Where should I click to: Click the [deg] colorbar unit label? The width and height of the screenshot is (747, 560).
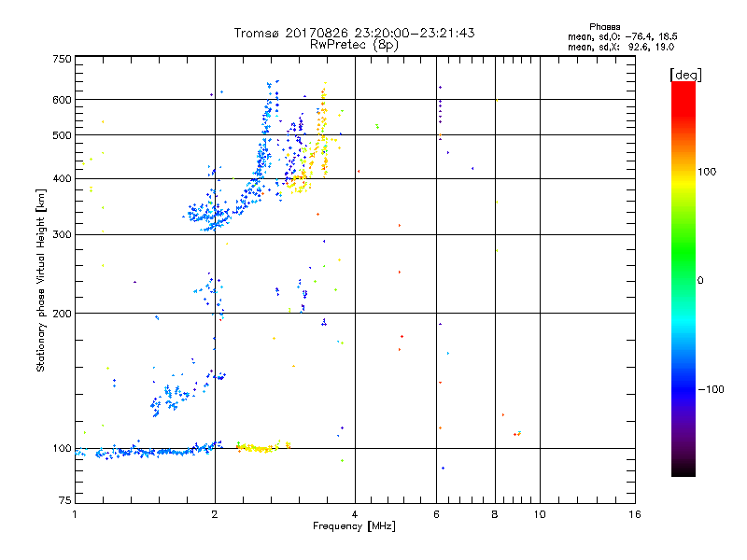click(686, 74)
